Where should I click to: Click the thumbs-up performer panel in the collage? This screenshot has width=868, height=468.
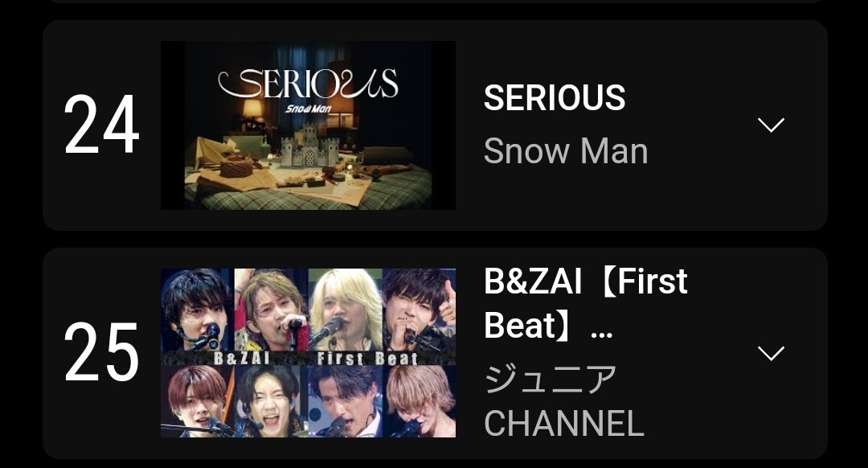click(419, 309)
